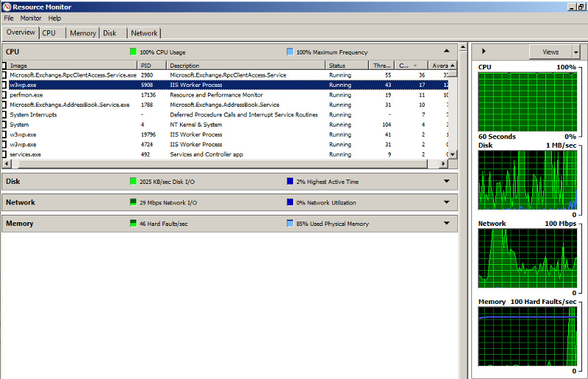Click the horizontal scrollbar left arrow
The height and width of the screenshot is (379, 588).
pyautogui.click(x=7, y=164)
